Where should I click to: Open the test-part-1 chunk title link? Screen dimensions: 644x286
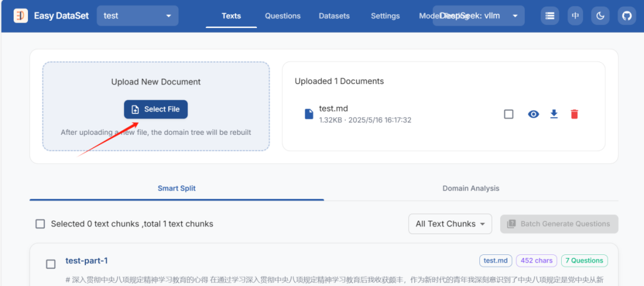tap(86, 260)
